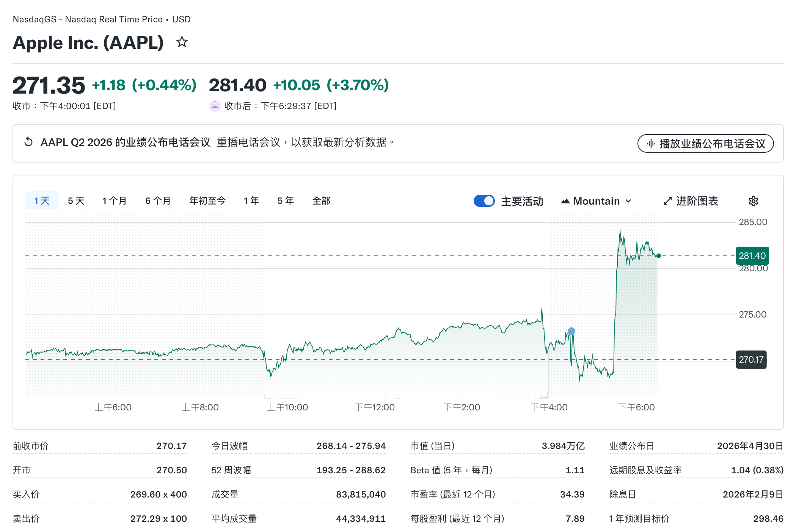Click the 成交量 value 83,815,040
The image size is (788, 532).
coord(361,494)
